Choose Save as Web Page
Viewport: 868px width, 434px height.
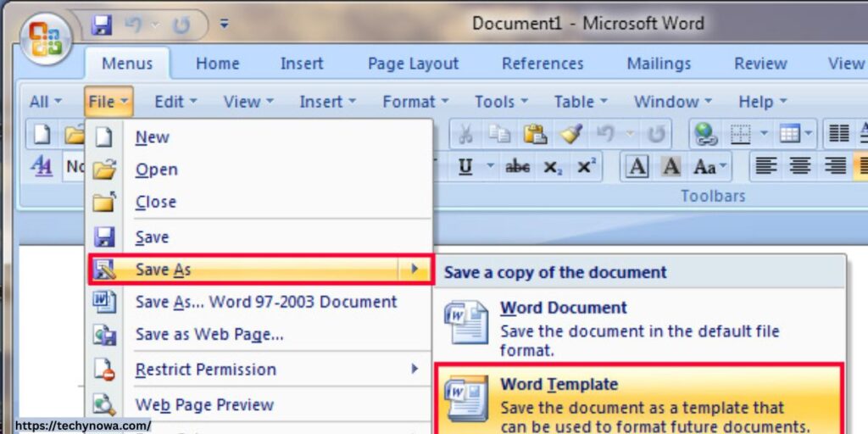point(259,335)
